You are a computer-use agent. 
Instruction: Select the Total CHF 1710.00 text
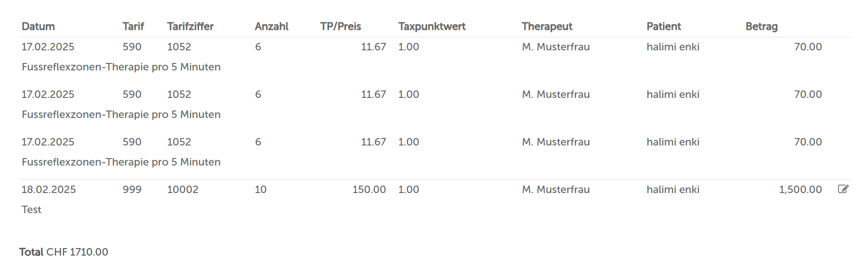pyautogui.click(x=64, y=252)
